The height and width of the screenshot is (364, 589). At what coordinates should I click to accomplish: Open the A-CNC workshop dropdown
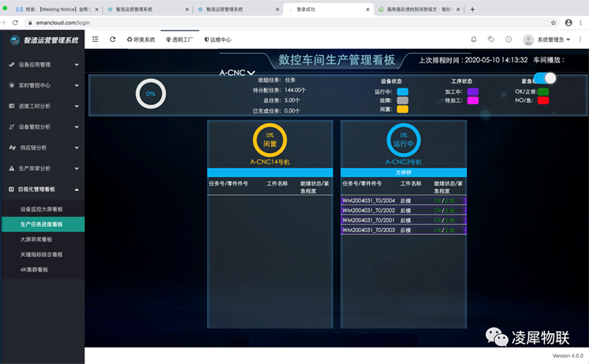coord(237,73)
